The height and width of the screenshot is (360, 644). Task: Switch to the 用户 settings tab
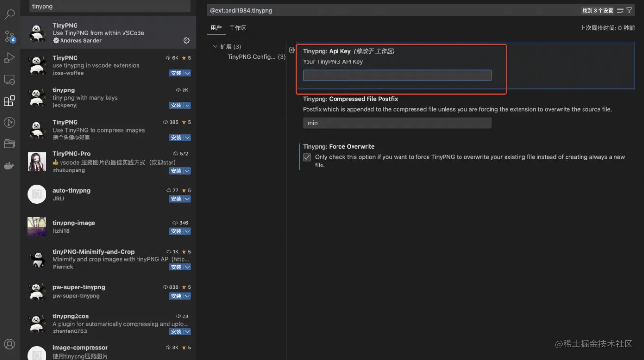(216, 28)
